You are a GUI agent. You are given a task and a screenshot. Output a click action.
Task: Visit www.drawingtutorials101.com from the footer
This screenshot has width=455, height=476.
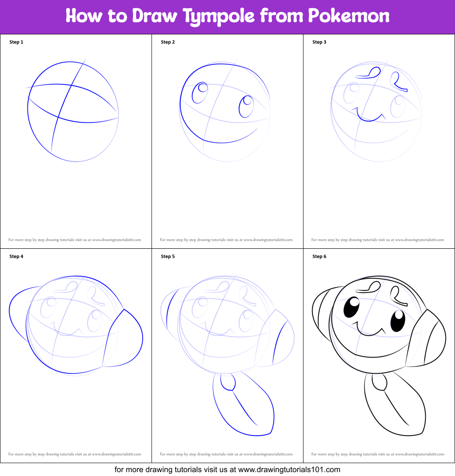(227, 470)
